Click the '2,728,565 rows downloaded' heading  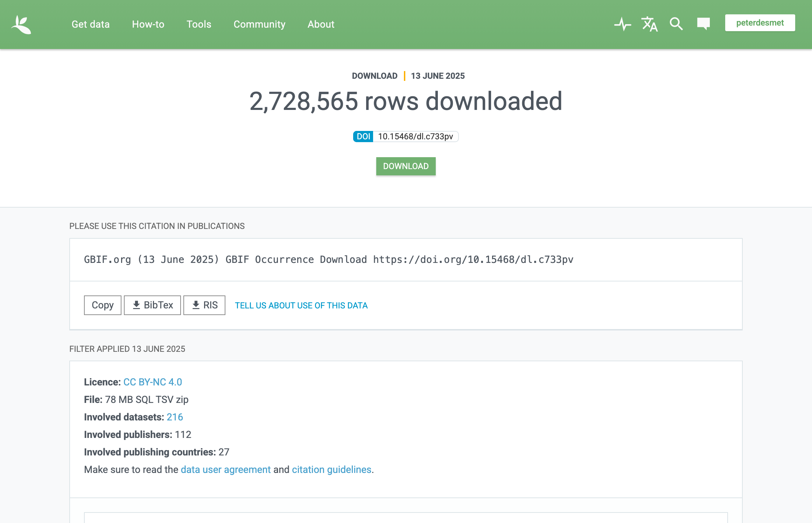(406, 101)
